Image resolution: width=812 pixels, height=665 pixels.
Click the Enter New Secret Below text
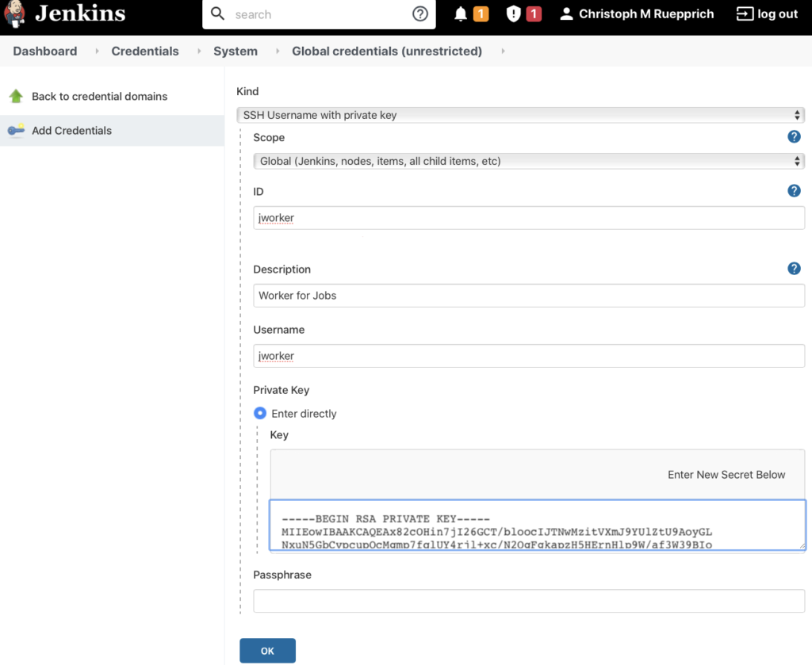coord(726,475)
